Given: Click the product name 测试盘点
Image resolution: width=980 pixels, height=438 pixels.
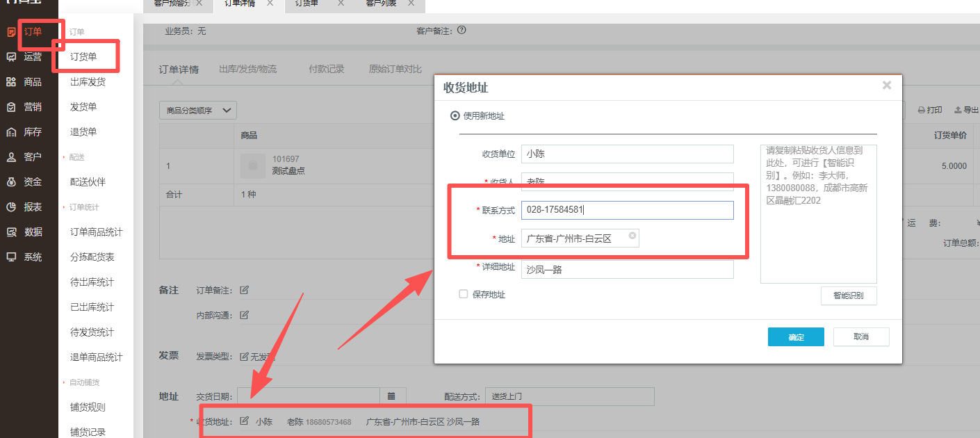Looking at the screenshot, I should coord(288,171).
